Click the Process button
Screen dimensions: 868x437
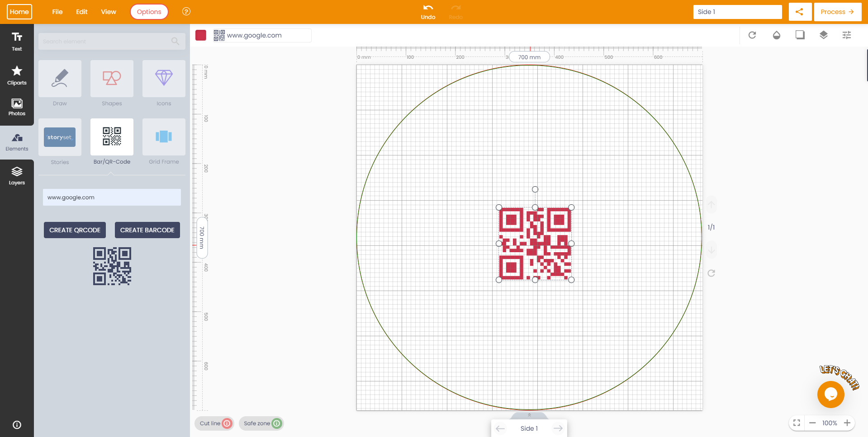[837, 12]
